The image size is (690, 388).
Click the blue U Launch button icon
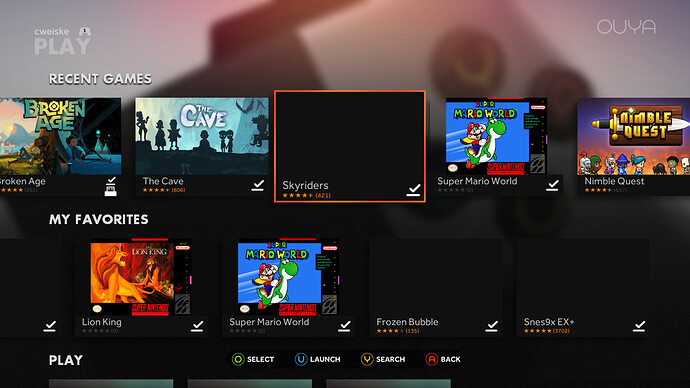coord(301,359)
